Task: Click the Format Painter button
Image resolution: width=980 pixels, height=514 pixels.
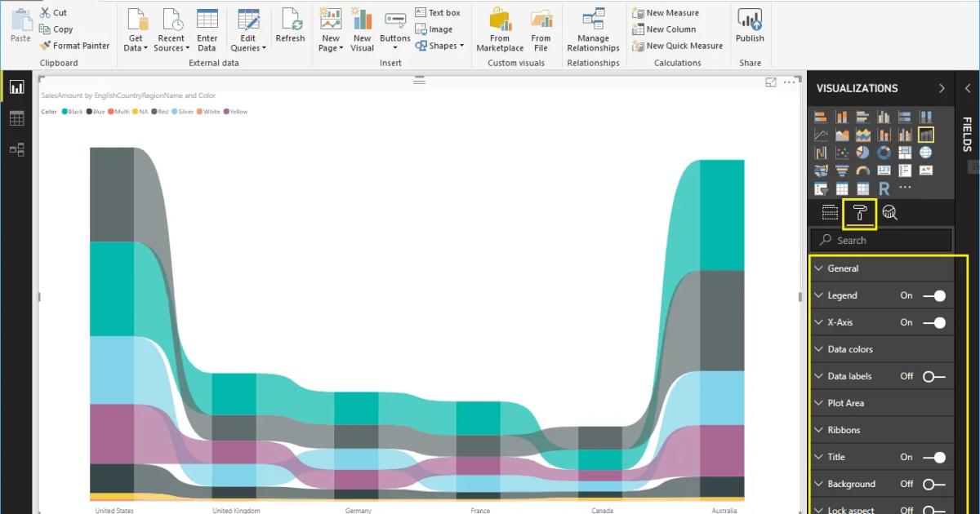Action: click(x=74, y=46)
